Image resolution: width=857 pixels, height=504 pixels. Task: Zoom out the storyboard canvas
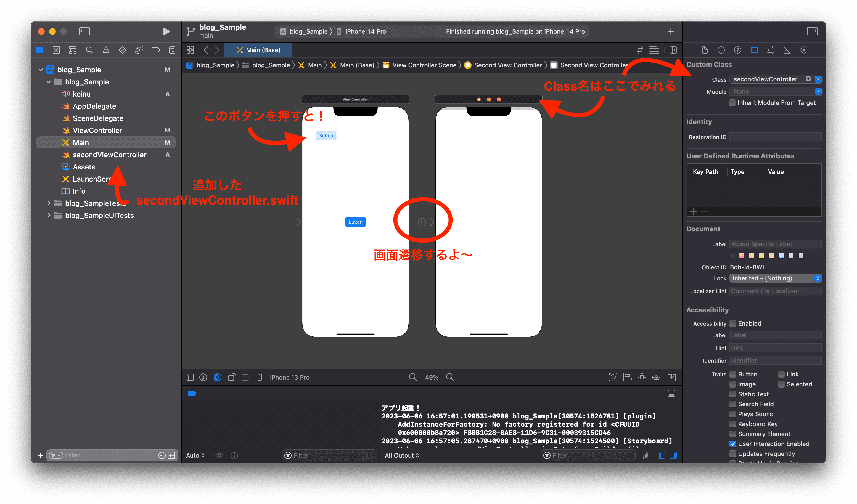(412, 377)
